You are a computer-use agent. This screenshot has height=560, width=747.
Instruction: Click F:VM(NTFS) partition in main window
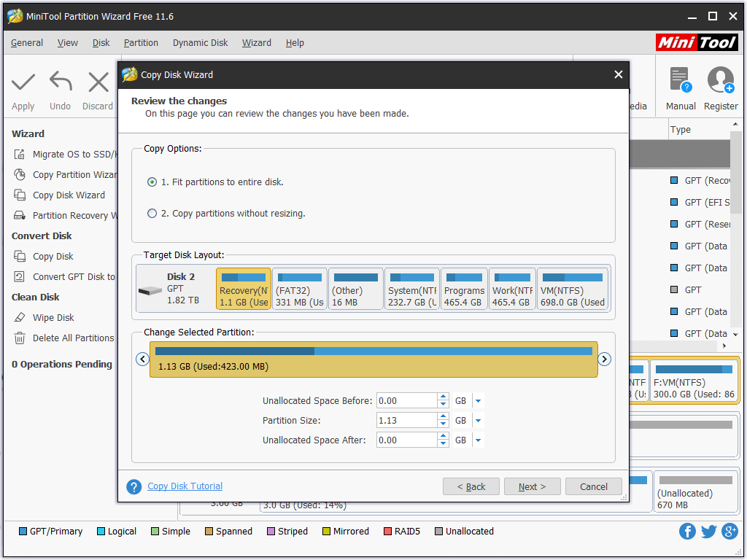pos(694,381)
